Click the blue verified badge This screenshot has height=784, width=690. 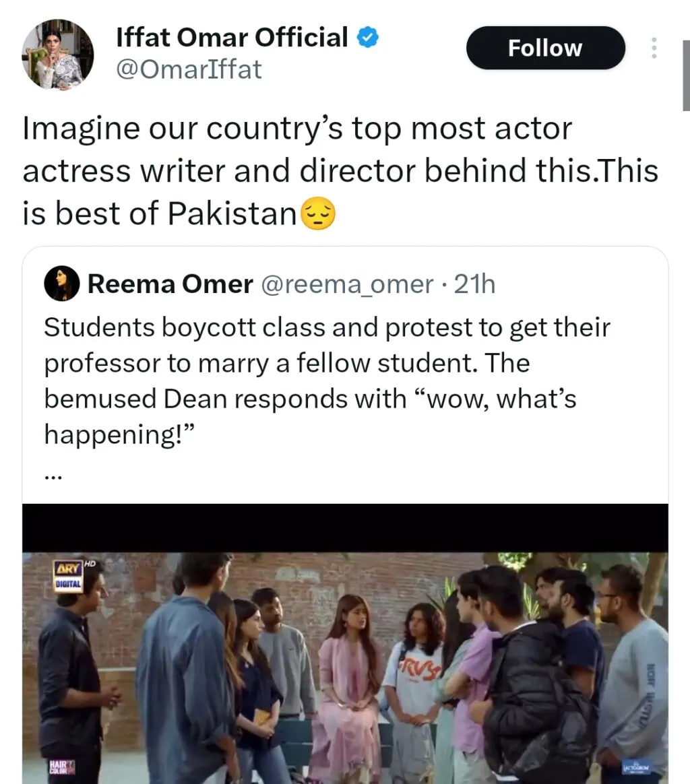(368, 38)
